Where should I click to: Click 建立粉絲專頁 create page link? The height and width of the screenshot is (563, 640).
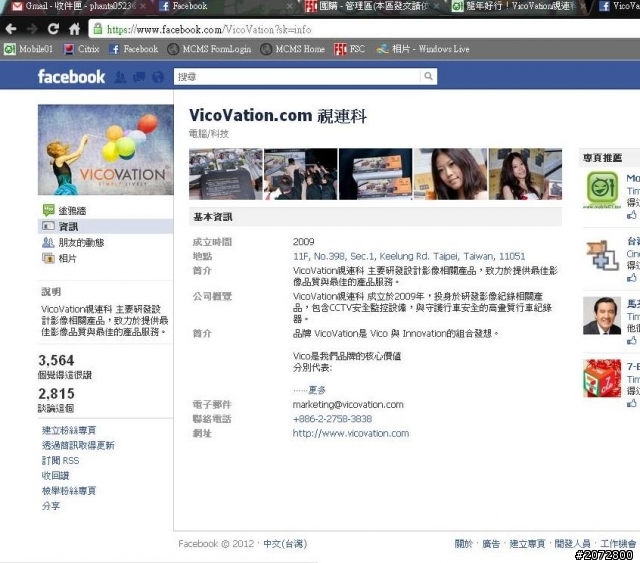pos(69,430)
